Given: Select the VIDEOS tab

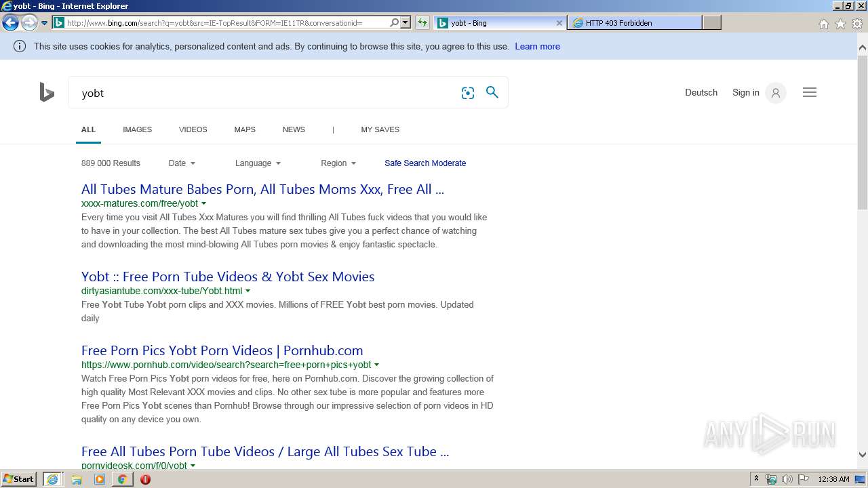Looking at the screenshot, I should coord(193,129).
